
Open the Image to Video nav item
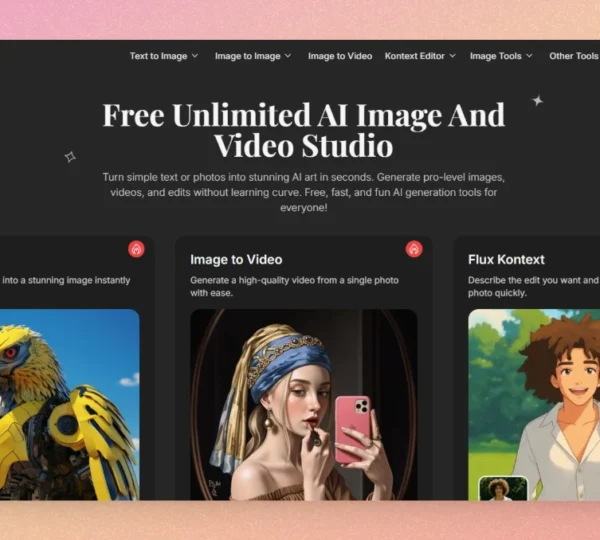click(340, 56)
